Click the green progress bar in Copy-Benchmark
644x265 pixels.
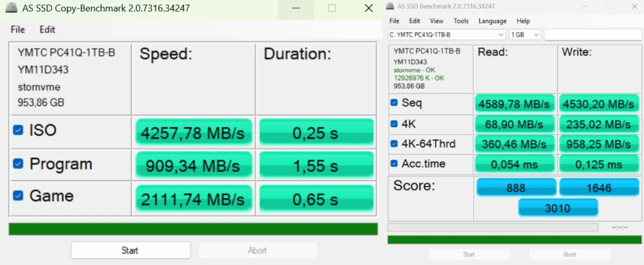click(x=193, y=229)
